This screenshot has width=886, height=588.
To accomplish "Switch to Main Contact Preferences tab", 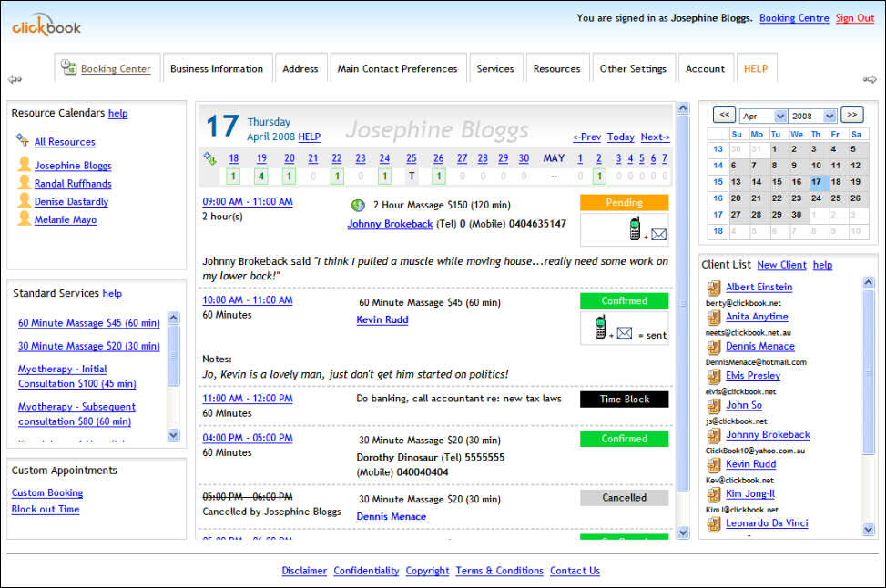I will click(398, 68).
